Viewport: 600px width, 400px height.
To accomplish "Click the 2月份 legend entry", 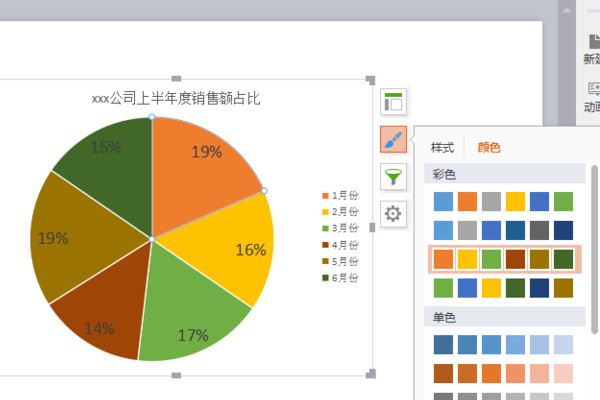I will pos(340,212).
